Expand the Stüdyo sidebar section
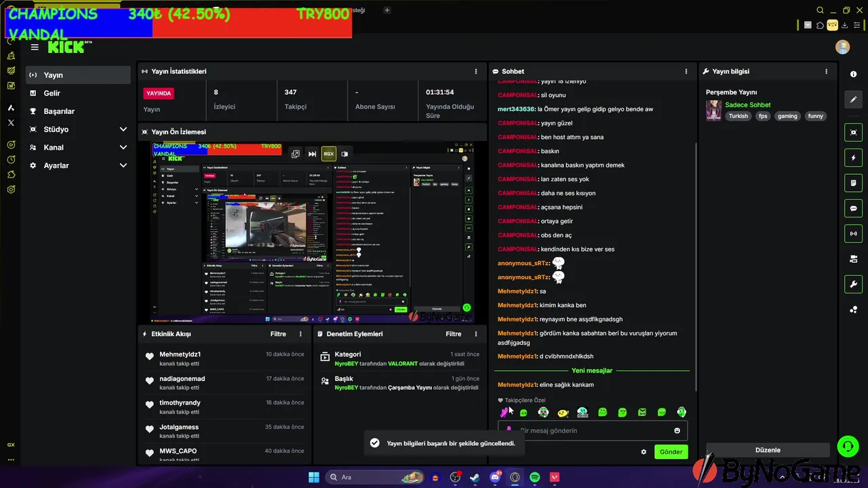Screen dimensions: 868x488 (x=123, y=129)
